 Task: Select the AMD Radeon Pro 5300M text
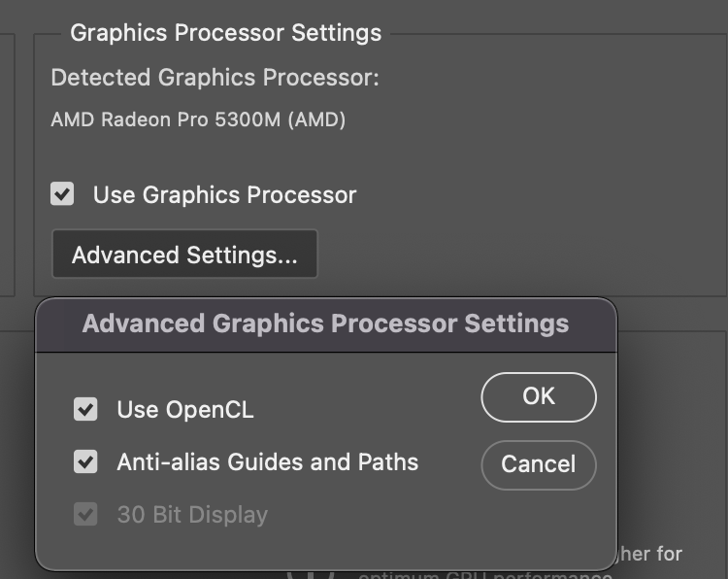198,120
